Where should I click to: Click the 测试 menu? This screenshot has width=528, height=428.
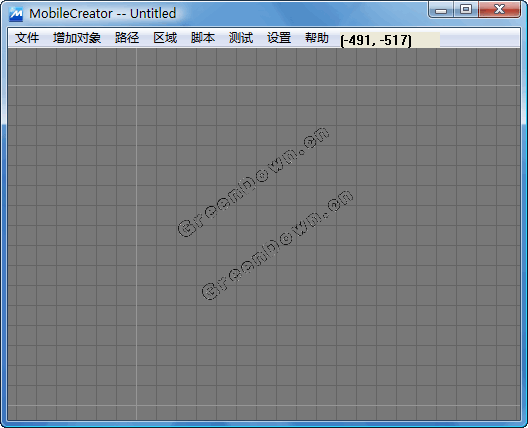[241, 38]
